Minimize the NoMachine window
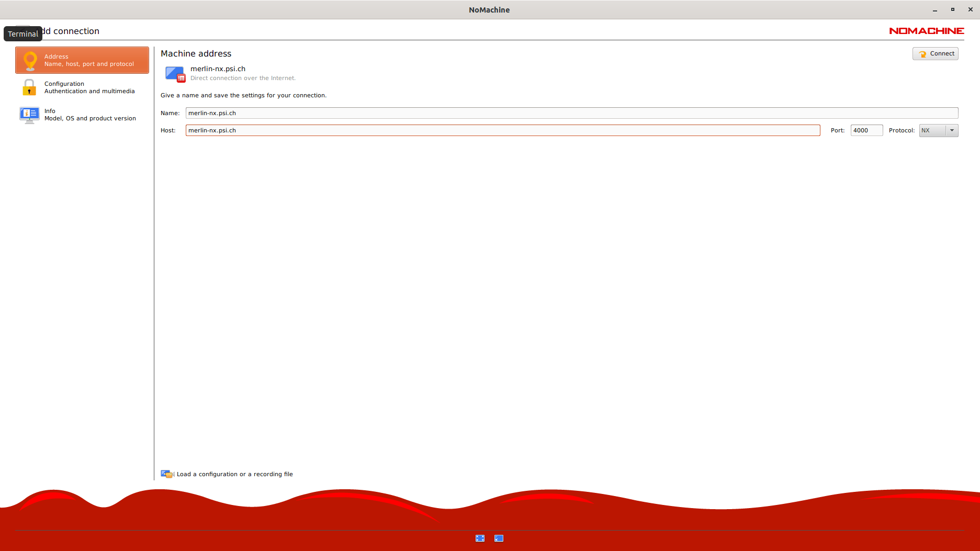This screenshot has height=551, width=980. click(934, 10)
